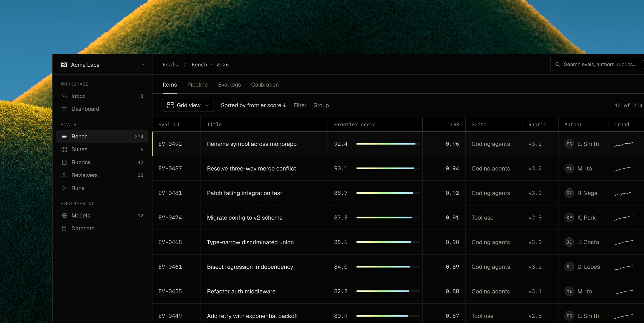The image size is (644, 323).
Task: Click the frontier score bar for EV-0487
Action: click(388, 169)
